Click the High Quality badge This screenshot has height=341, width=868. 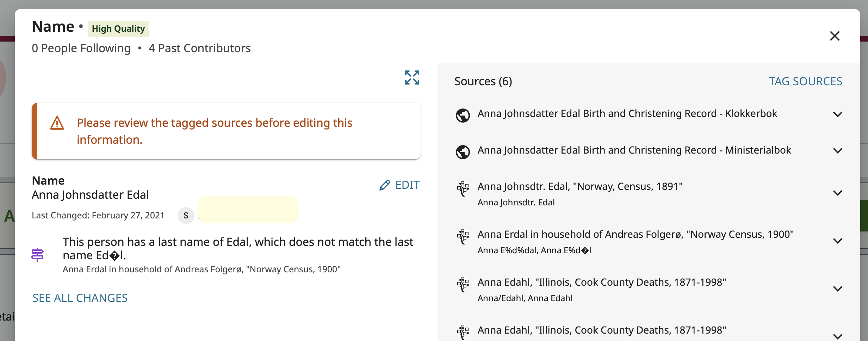[118, 29]
